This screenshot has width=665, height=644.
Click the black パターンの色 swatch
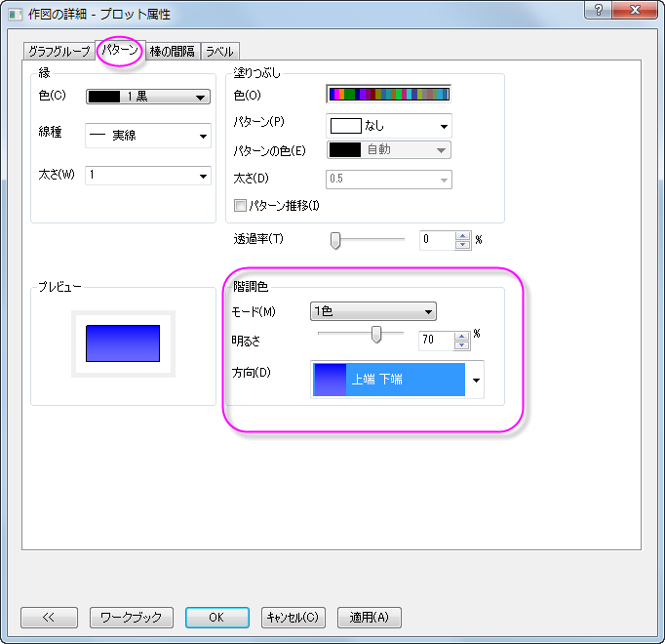coord(345,150)
